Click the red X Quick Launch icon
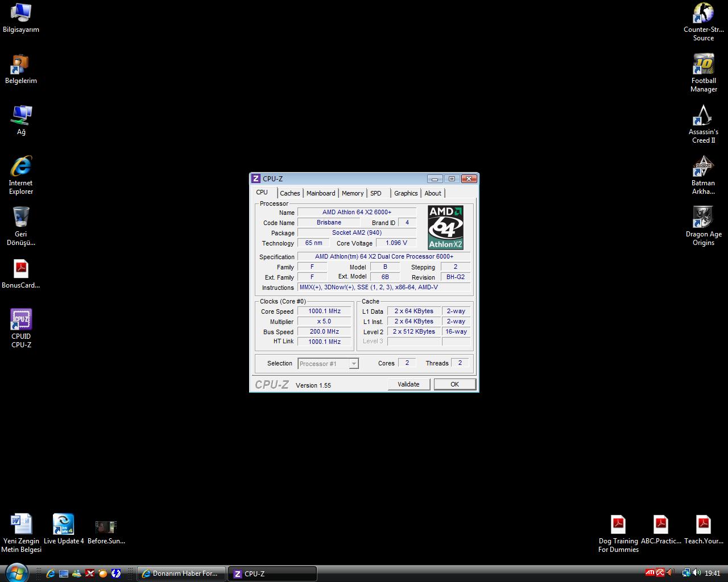The image size is (728, 582). click(90, 573)
